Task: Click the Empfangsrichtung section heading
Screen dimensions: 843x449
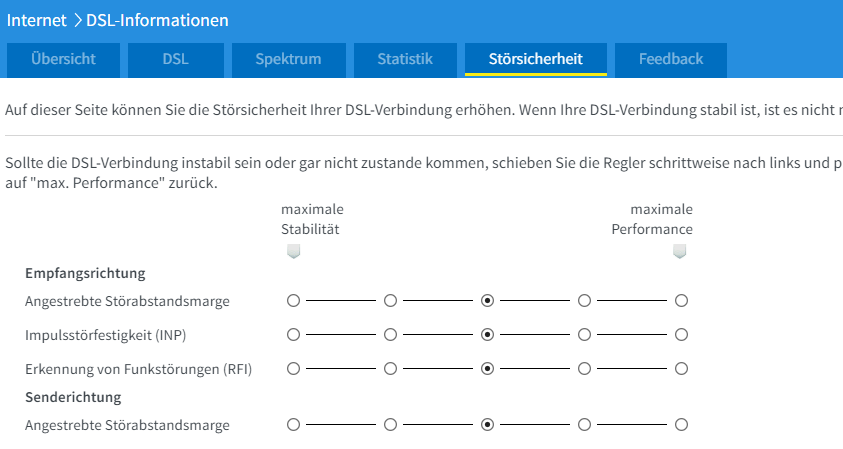Action: [85, 274]
